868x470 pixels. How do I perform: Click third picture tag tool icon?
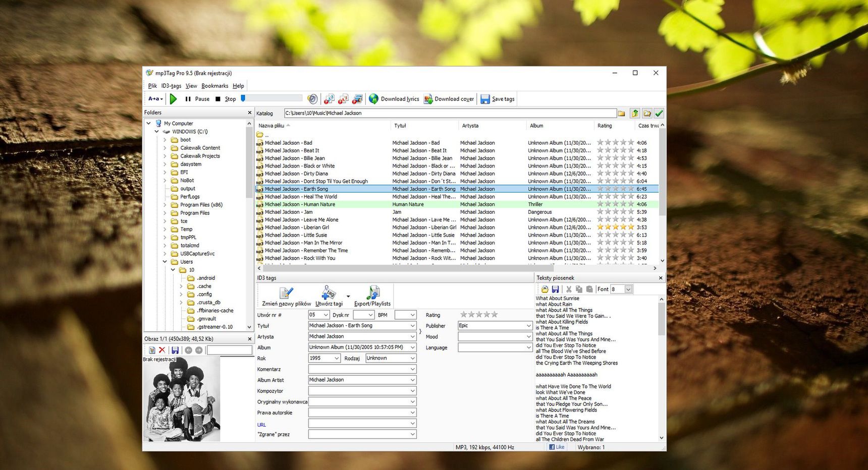(357, 99)
